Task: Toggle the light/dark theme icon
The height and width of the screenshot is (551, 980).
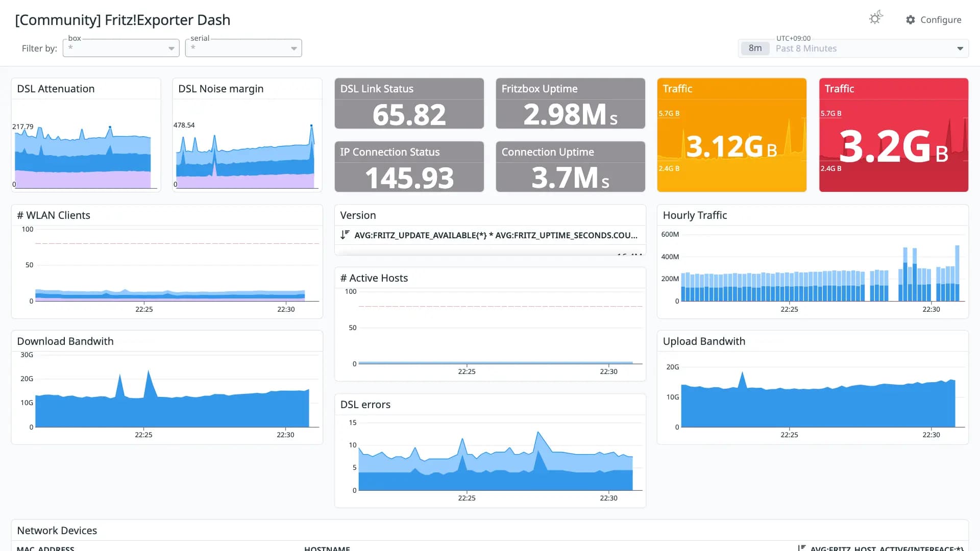Action: tap(876, 18)
